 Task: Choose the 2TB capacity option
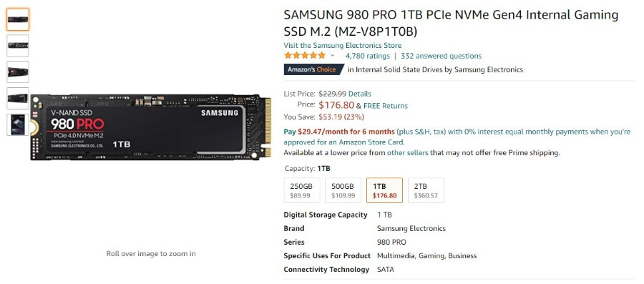426,190
